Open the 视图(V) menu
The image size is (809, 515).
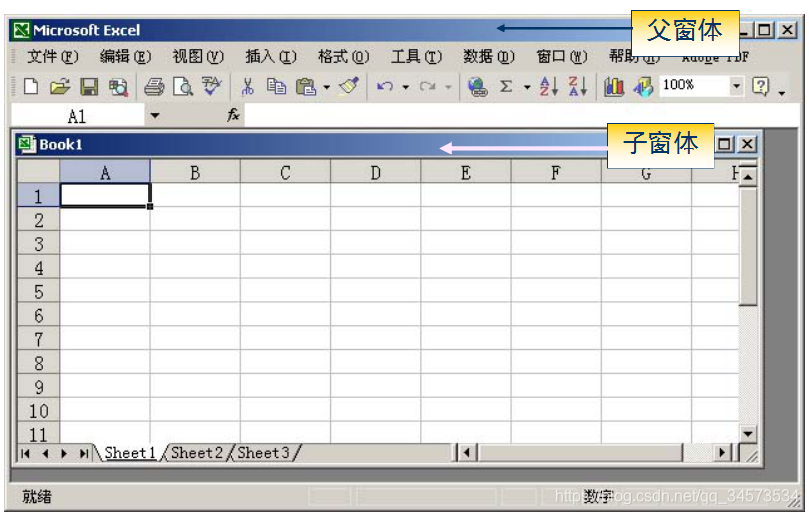click(x=198, y=56)
